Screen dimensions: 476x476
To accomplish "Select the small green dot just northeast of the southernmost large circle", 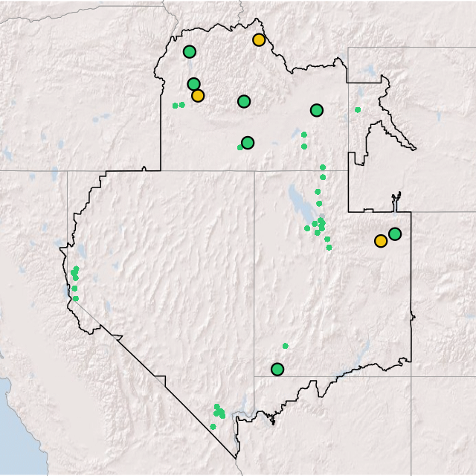I will pos(286,346).
